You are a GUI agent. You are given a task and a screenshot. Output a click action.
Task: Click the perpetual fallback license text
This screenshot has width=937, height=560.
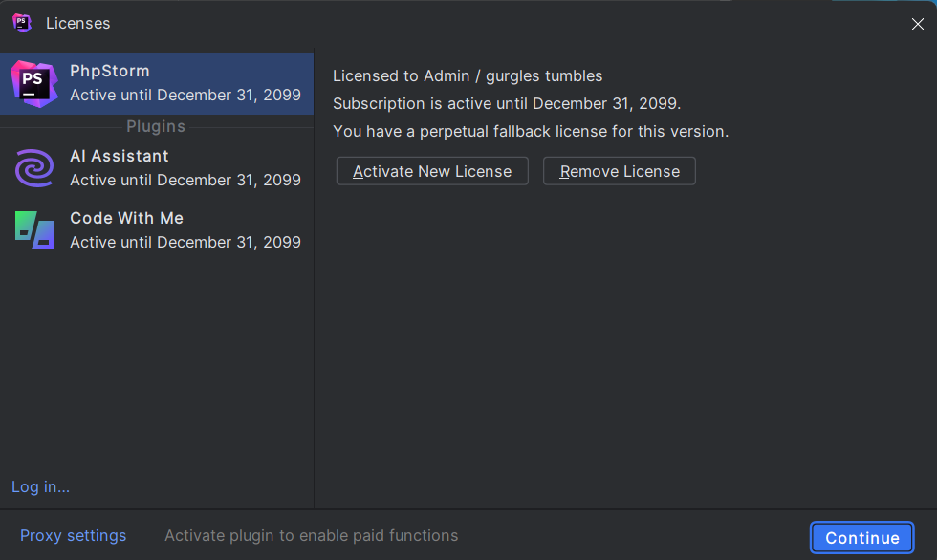click(531, 131)
